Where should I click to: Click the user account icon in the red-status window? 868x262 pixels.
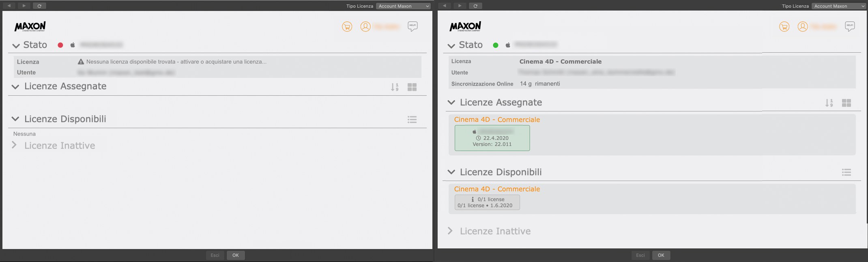click(365, 27)
